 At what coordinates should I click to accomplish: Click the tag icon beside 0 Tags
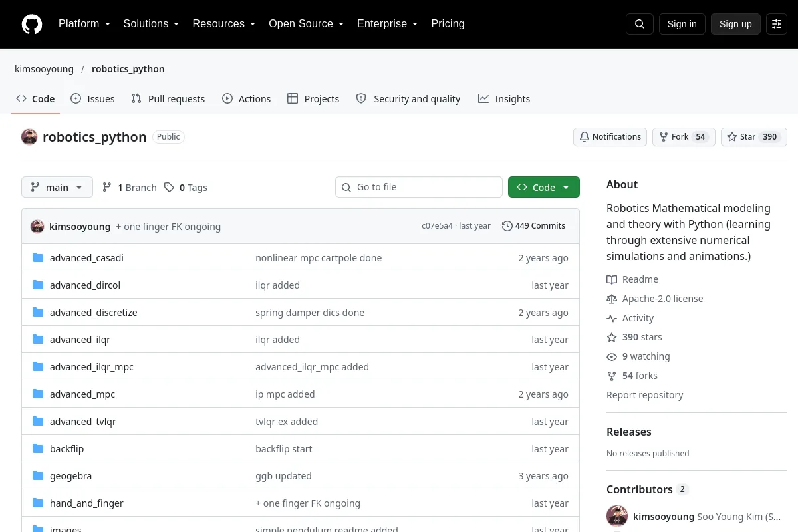170,188
